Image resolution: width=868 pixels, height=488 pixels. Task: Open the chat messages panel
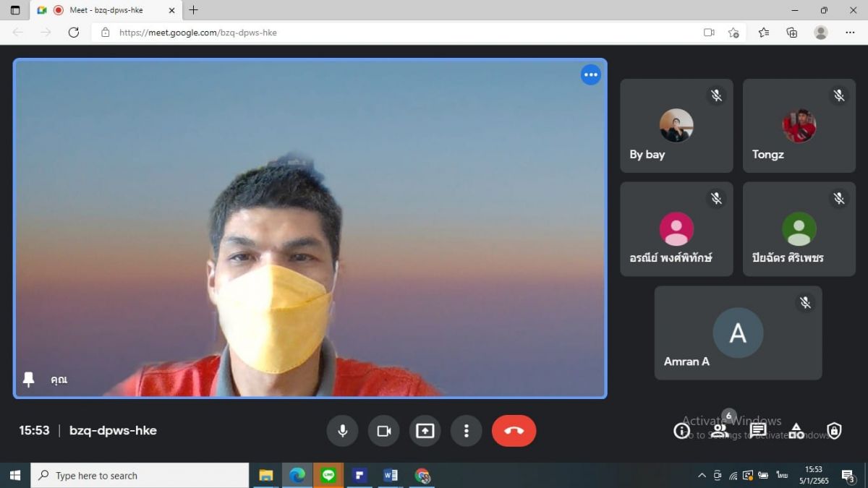(x=757, y=431)
